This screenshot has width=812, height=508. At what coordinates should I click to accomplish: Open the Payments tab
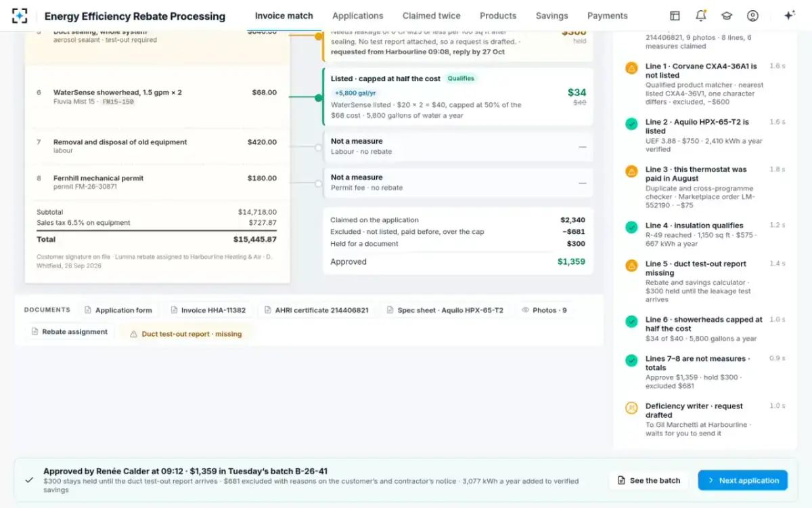pyautogui.click(x=607, y=16)
